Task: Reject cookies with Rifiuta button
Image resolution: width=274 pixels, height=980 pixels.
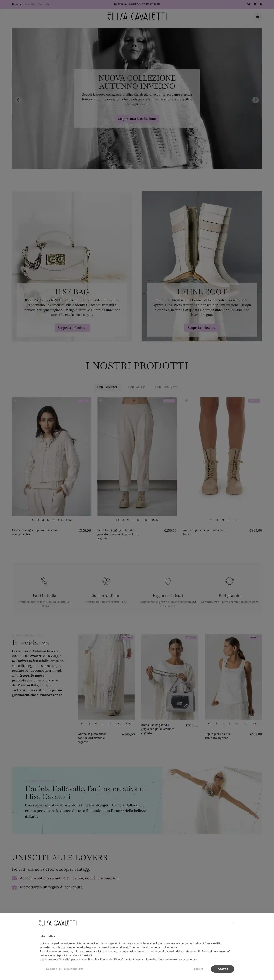Action: [198, 969]
